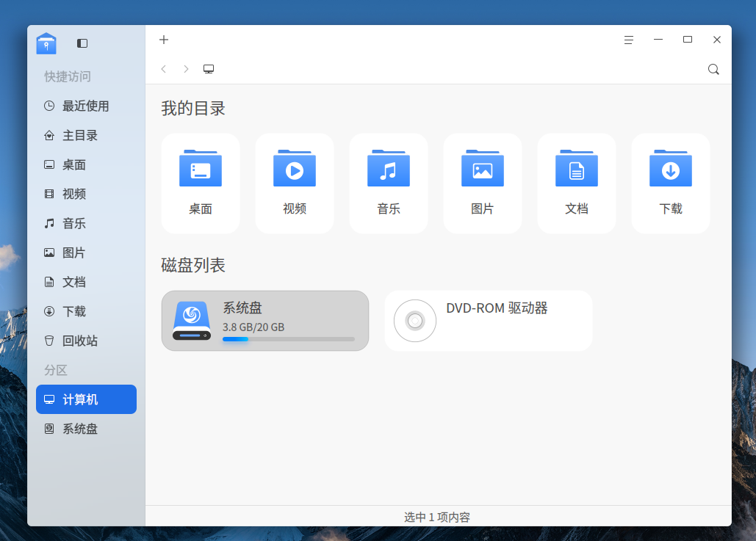Click the DVD-ROM 驱动器 label
756x541 pixels.
pyautogui.click(x=497, y=308)
